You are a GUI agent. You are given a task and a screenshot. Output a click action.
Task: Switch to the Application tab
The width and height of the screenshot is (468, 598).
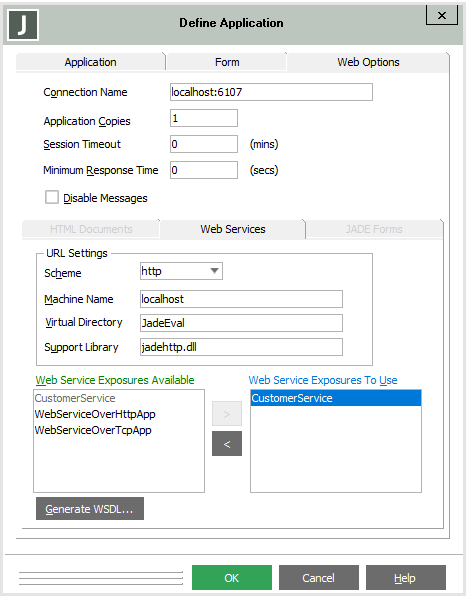coord(90,62)
